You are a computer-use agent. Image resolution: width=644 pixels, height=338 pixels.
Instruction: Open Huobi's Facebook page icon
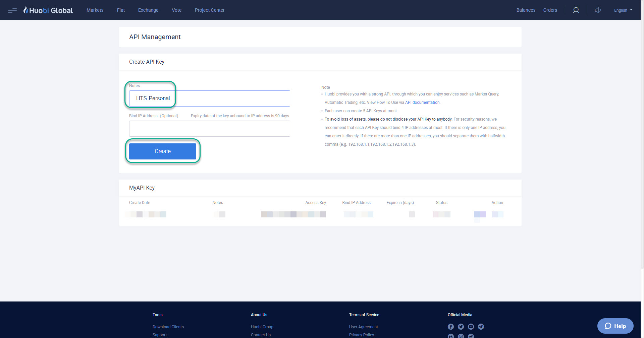tap(451, 327)
